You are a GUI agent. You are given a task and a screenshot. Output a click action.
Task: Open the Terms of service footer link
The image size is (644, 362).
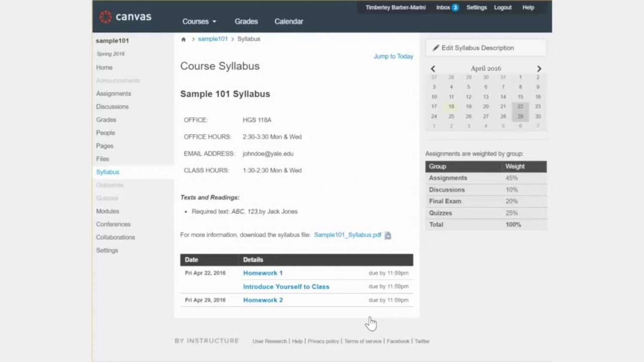pyautogui.click(x=363, y=341)
